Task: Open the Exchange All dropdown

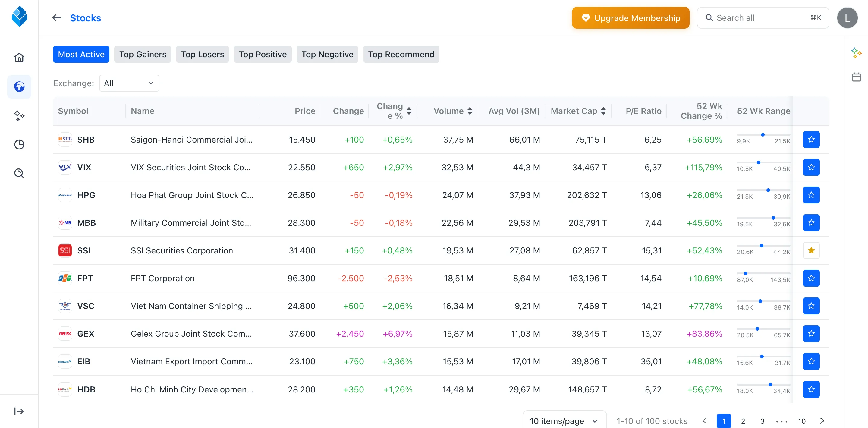Action: [x=129, y=83]
